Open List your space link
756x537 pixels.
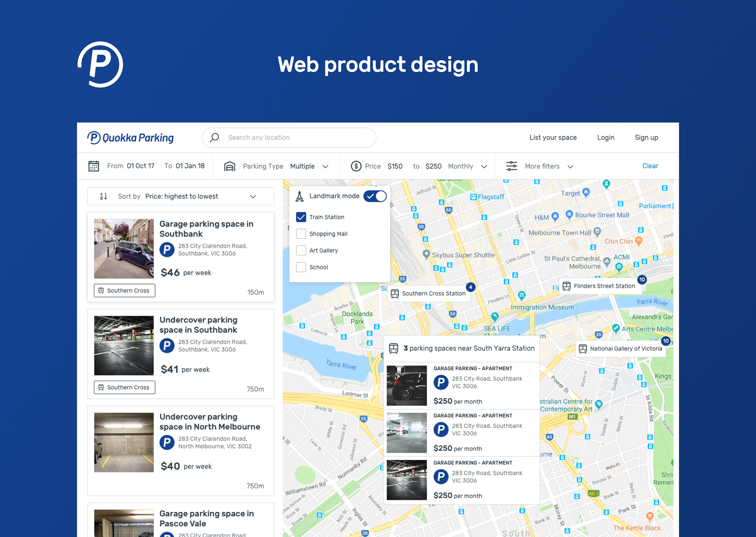(553, 138)
